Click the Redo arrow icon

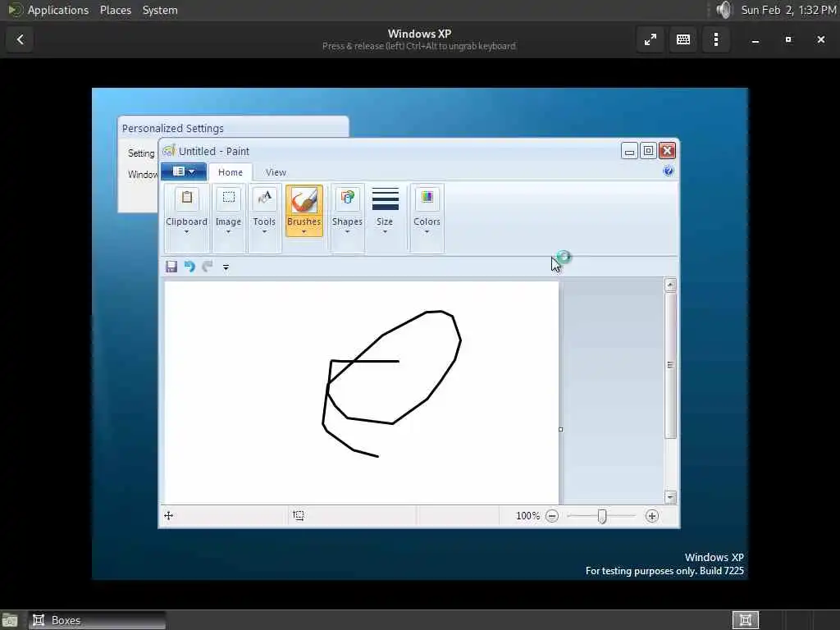click(x=208, y=267)
